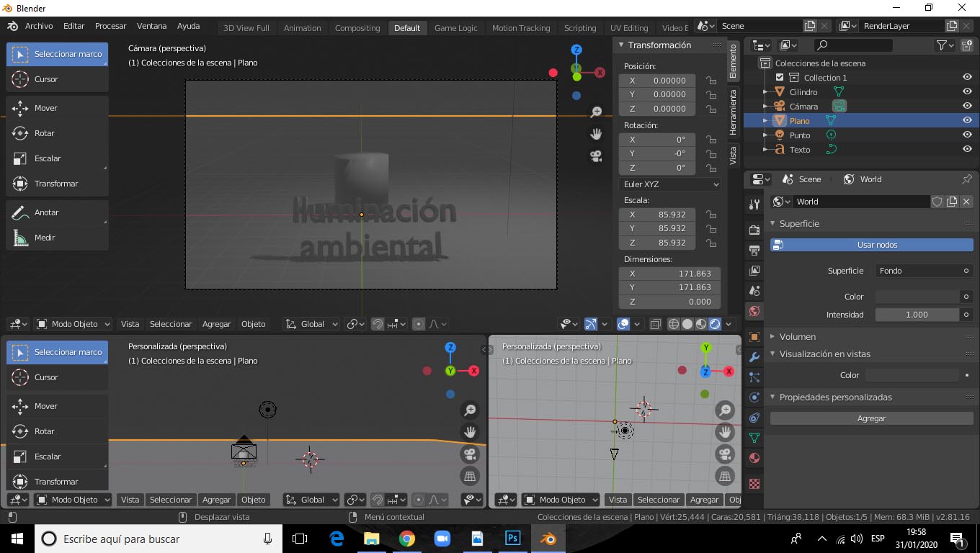Open the Euler XYZ rotation mode dropdown
This screenshot has width=980, height=553.
(x=670, y=184)
